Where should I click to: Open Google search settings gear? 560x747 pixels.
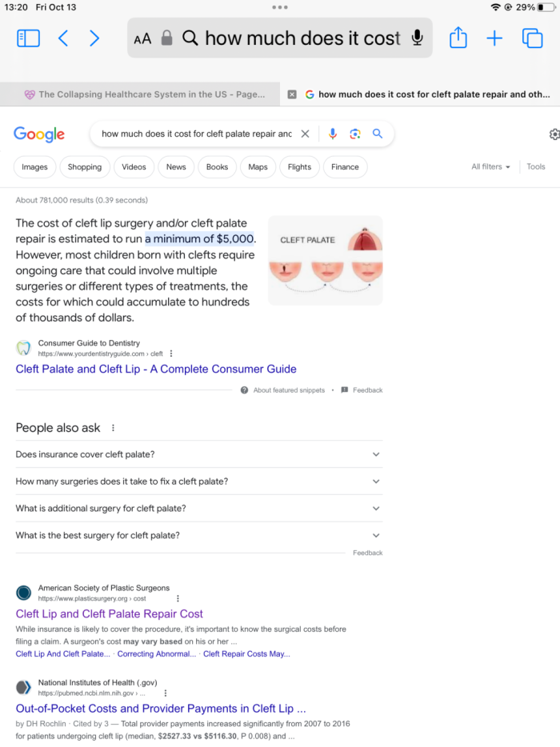click(x=553, y=135)
